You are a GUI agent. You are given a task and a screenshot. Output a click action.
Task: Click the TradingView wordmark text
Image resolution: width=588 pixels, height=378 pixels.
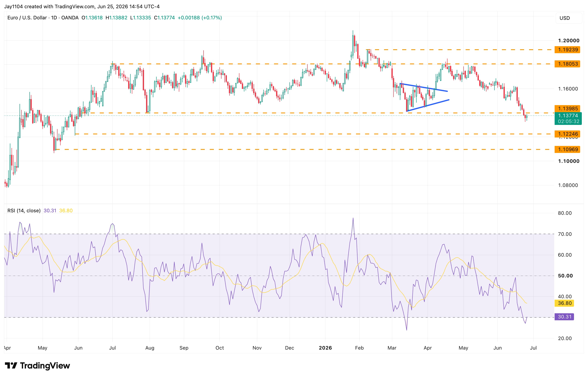(x=45, y=365)
